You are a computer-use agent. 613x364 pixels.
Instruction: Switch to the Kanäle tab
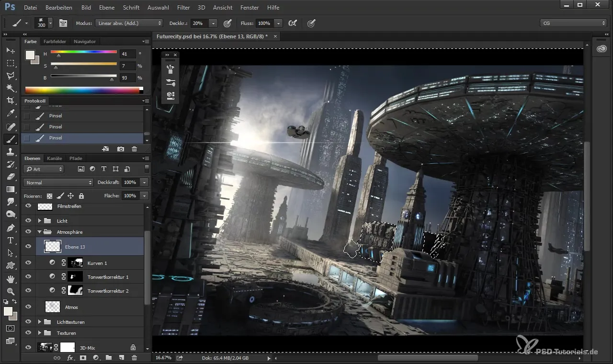click(55, 158)
